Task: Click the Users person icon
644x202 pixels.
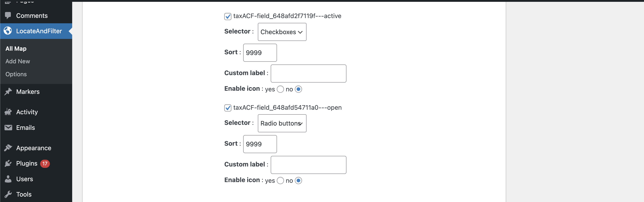Action: coord(8,179)
